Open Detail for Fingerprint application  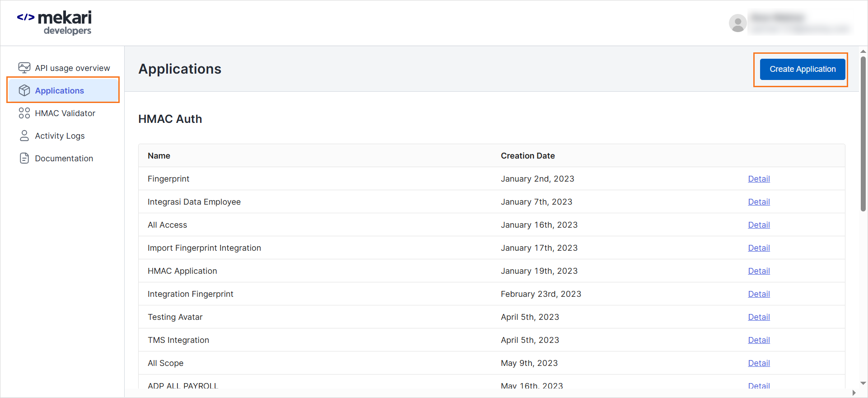[759, 179]
